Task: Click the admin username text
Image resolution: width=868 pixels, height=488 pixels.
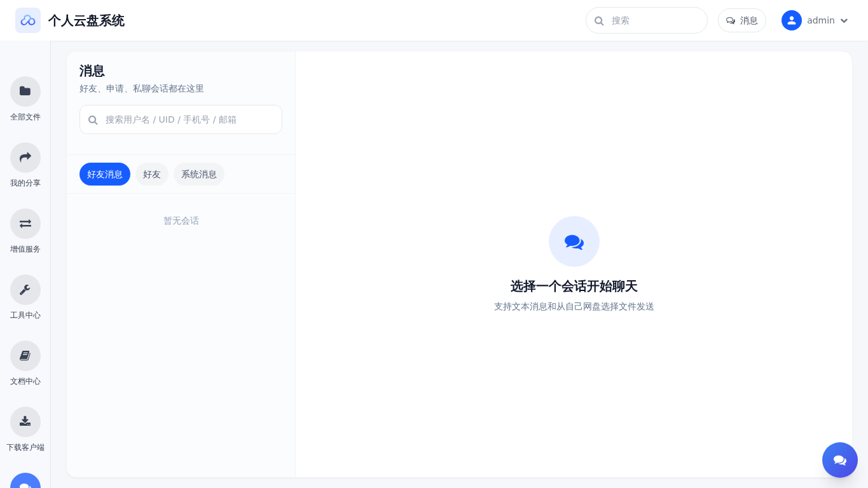Action: 821,20
